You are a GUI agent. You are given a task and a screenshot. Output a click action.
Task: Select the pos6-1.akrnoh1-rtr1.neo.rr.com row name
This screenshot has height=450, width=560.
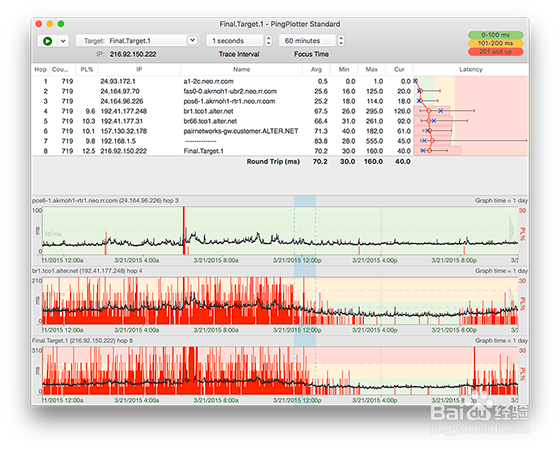point(229,101)
